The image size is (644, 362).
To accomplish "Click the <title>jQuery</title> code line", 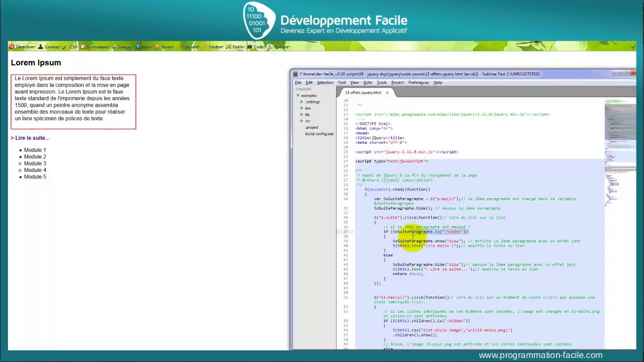I will click(x=380, y=138).
